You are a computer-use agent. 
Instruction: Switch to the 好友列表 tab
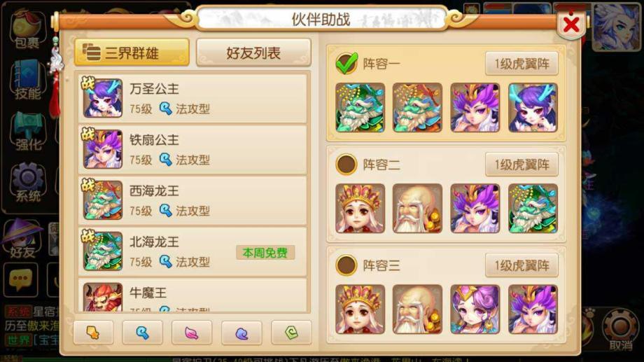253,53
